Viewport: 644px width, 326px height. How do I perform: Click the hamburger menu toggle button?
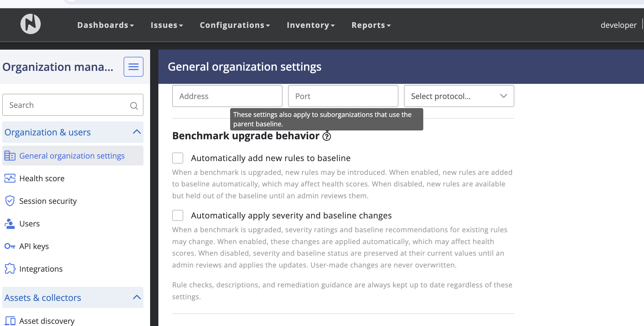click(x=133, y=67)
